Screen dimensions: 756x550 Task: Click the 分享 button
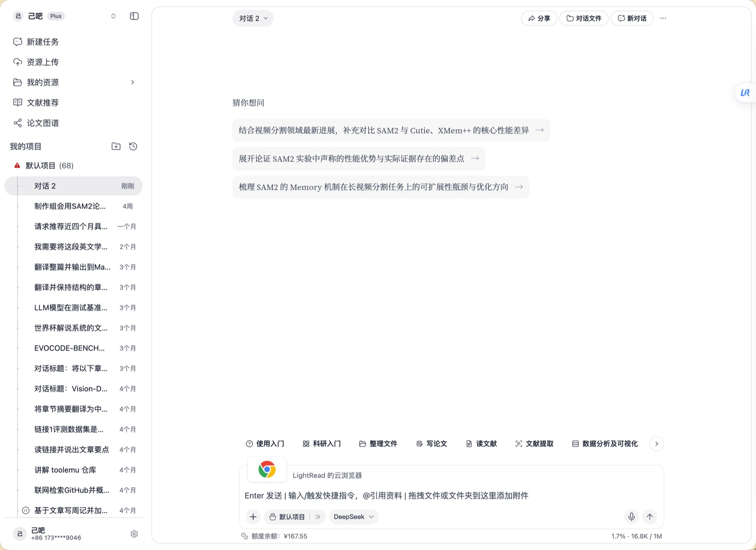[x=539, y=18]
